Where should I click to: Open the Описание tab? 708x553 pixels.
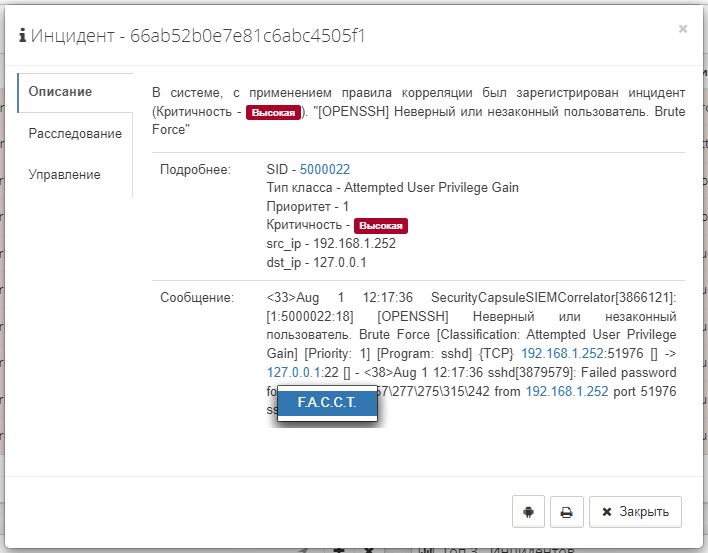point(75,92)
